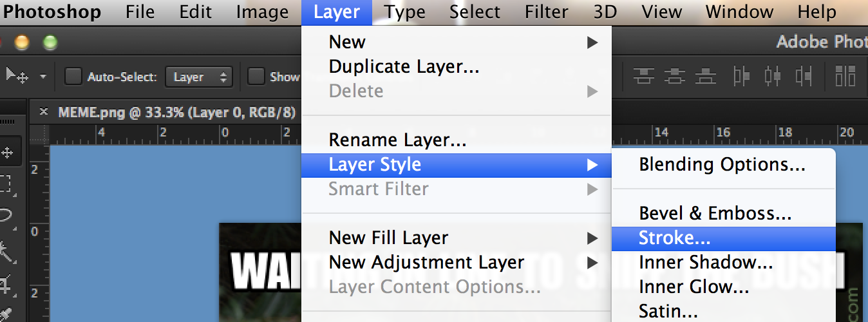The image size is (868, 322).
Task: Choose Layer Style in the Layer menu
Action: tap(456, 165)
